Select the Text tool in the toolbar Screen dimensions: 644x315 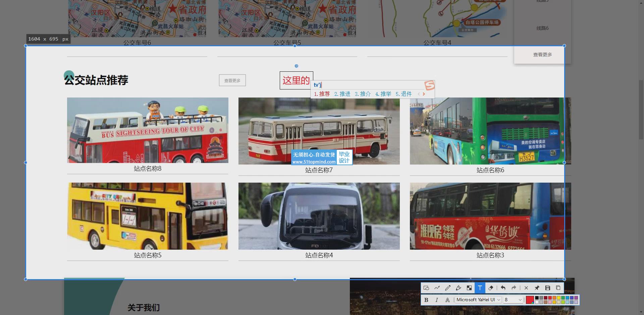[x=480, y=288]
